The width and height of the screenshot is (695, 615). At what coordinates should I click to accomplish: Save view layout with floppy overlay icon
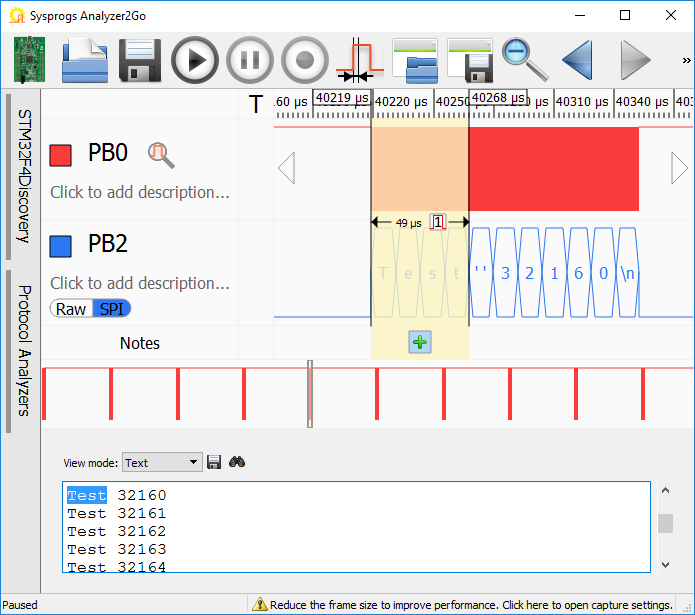point(470,60)
